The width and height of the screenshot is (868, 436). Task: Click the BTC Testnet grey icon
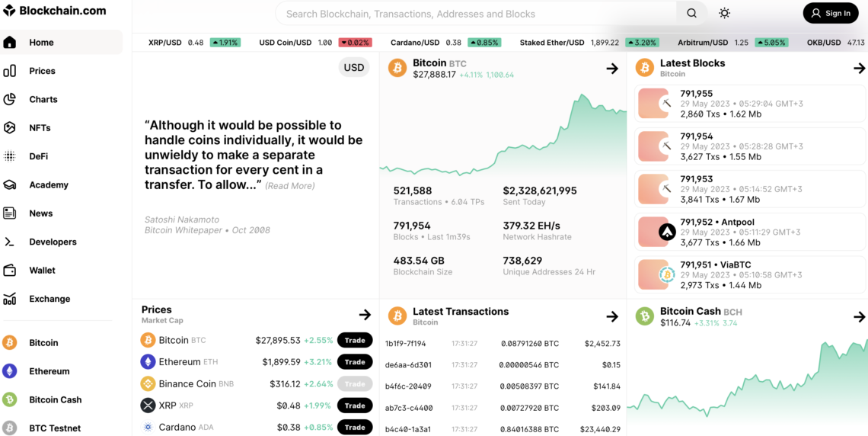point(9,428)
